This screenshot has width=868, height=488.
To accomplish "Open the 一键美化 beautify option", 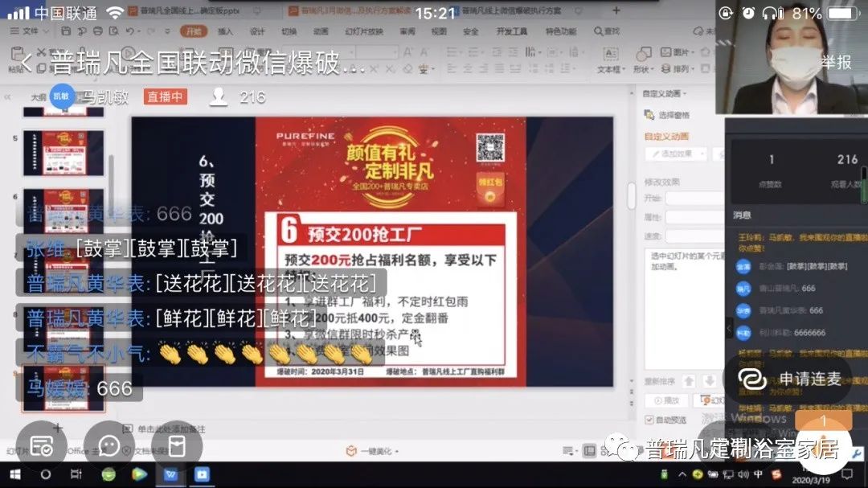I will click(x=371, y=452).
